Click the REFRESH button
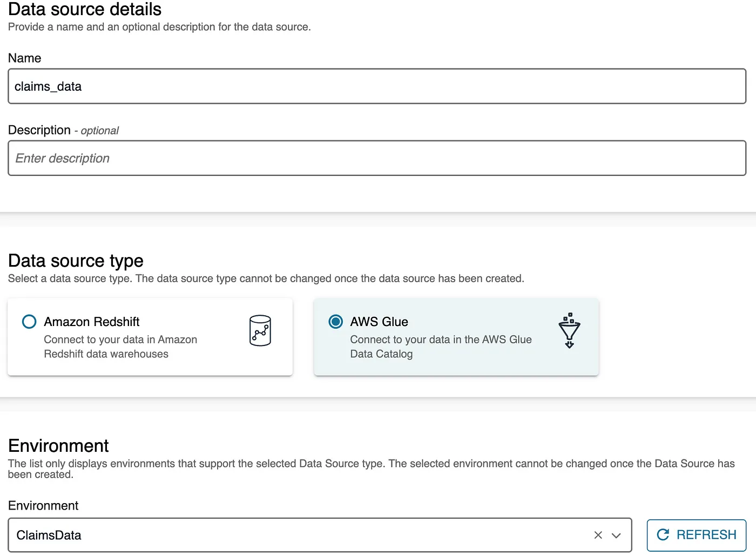The width and height of the screenshot is (756, 556). click(697, 535)
